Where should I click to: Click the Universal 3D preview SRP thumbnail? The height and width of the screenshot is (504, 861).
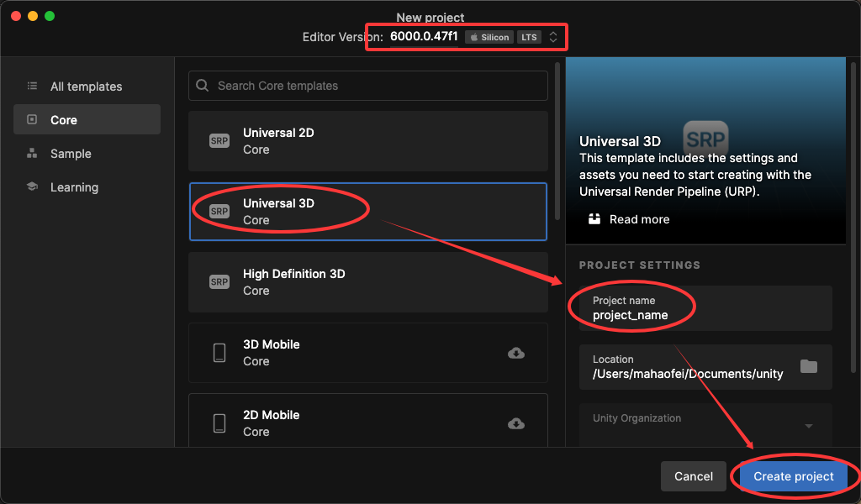(705, 139)
